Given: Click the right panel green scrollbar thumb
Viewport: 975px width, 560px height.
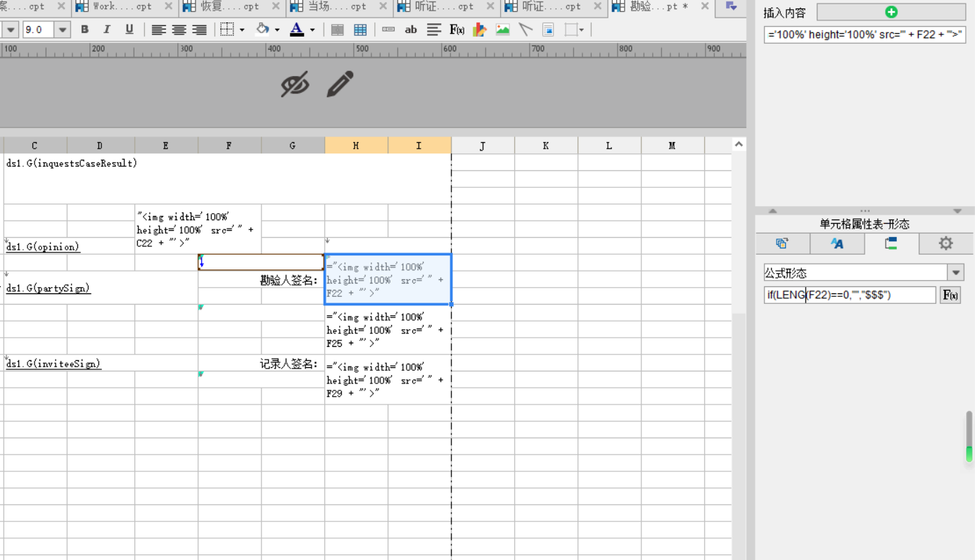Looking at the screenshot, I should pyautogui.click(x=969, y=437).
